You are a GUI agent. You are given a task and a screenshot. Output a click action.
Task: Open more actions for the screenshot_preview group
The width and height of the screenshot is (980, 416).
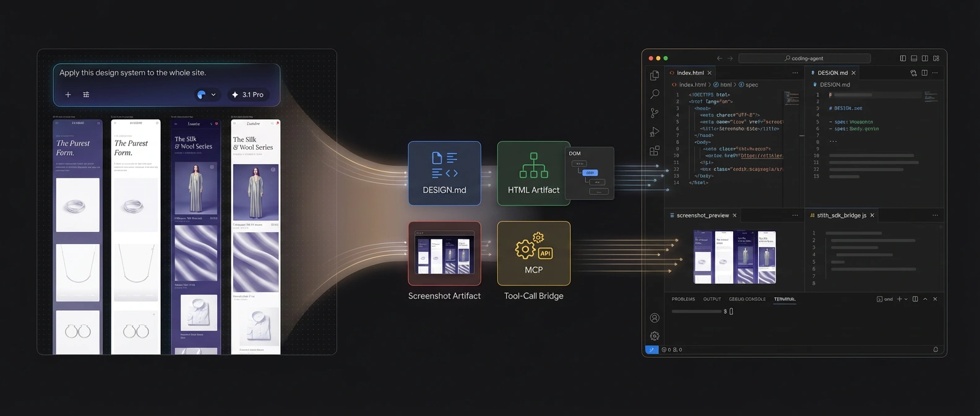point(795,215)
